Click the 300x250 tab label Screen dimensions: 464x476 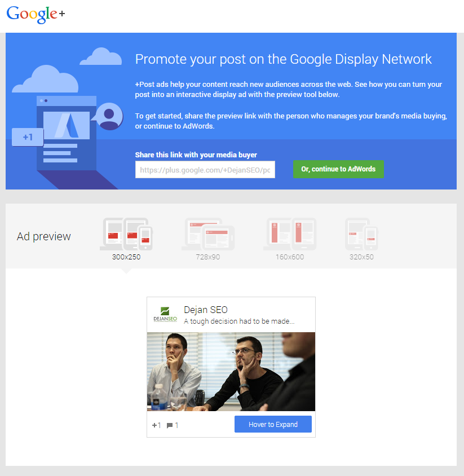tap(126, 257)
